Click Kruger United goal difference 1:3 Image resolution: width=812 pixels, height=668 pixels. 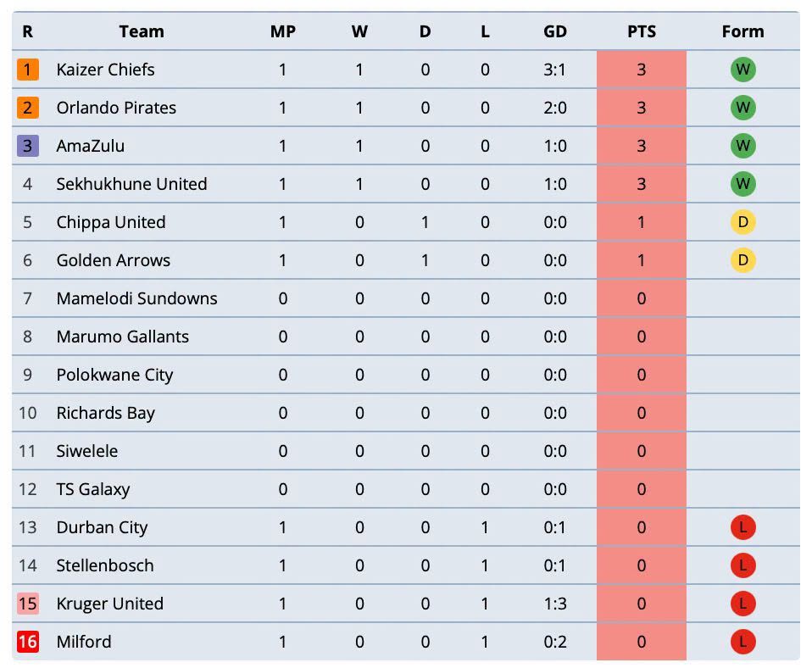tap(554, 604)
